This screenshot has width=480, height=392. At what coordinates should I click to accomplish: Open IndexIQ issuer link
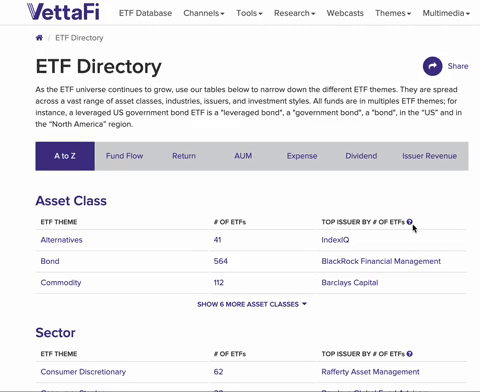(335, 240)
